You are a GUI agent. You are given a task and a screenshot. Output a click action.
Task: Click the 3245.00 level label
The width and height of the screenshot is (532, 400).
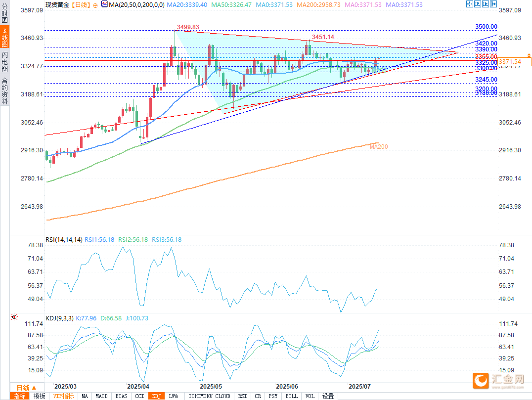click(486, 80)
